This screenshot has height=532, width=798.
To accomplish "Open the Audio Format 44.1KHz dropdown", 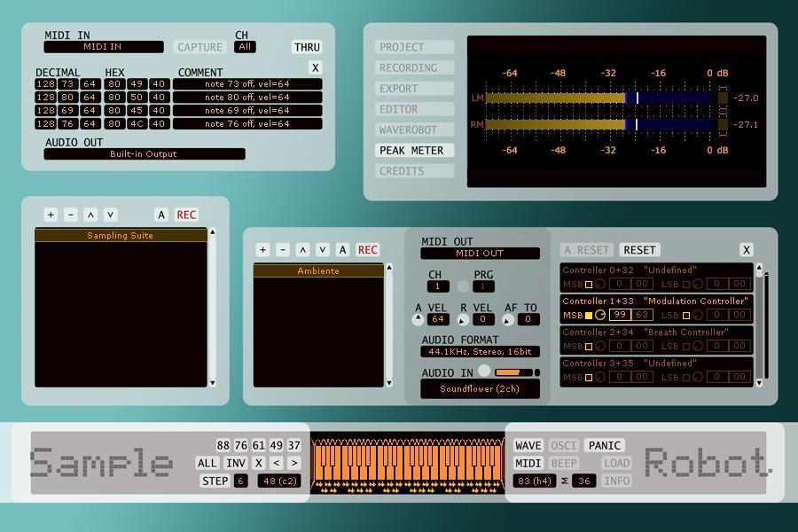I will [x=480, y=352].
